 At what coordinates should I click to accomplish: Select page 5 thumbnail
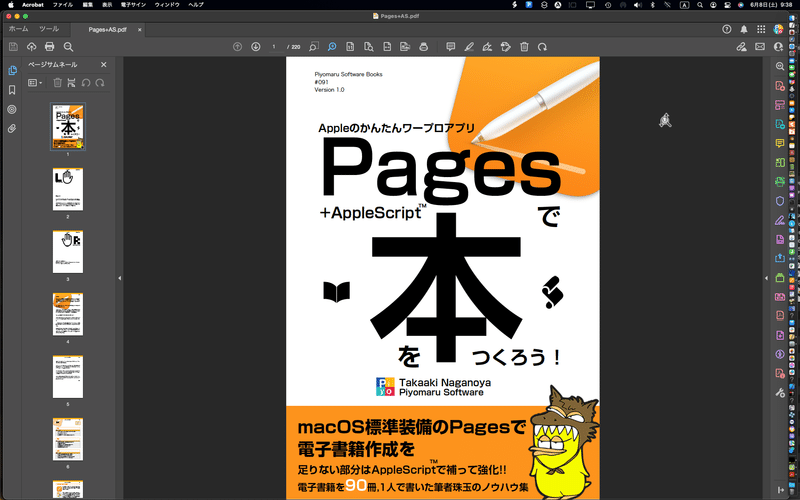click(68, 377)
